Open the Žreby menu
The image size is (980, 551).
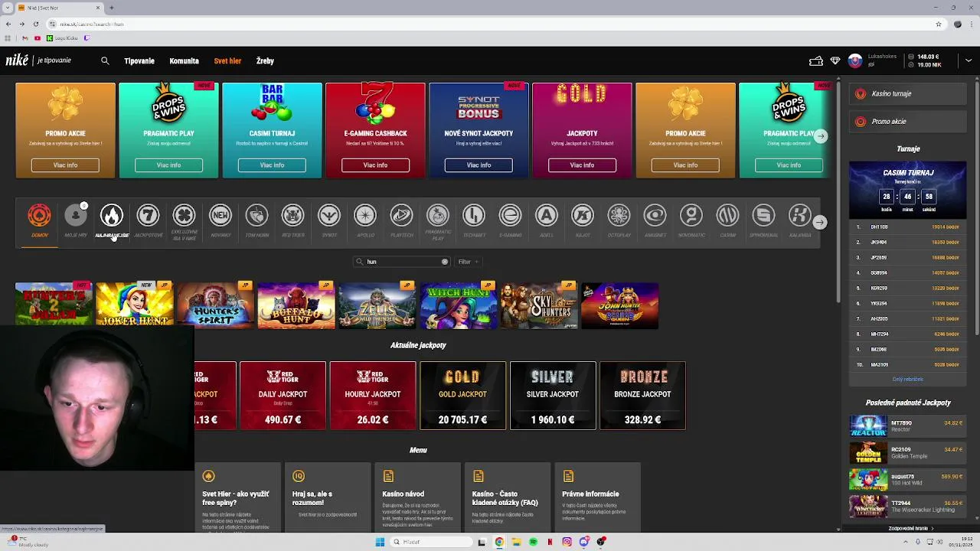click(x=265, y=60)
